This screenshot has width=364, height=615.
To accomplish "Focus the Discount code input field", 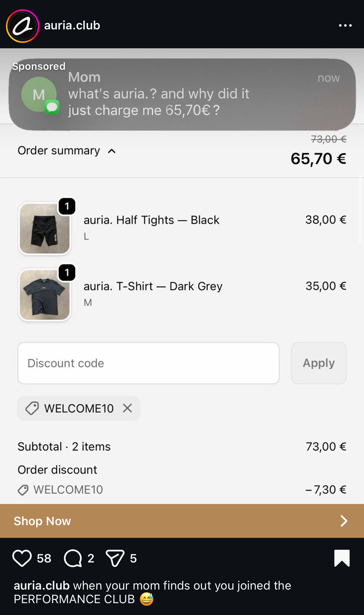I will 148,363.
